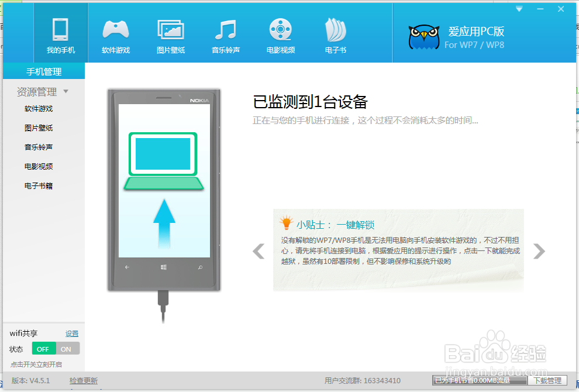Show the previous tip with left arrow
The image size is (579, 392).
(259, 251)
